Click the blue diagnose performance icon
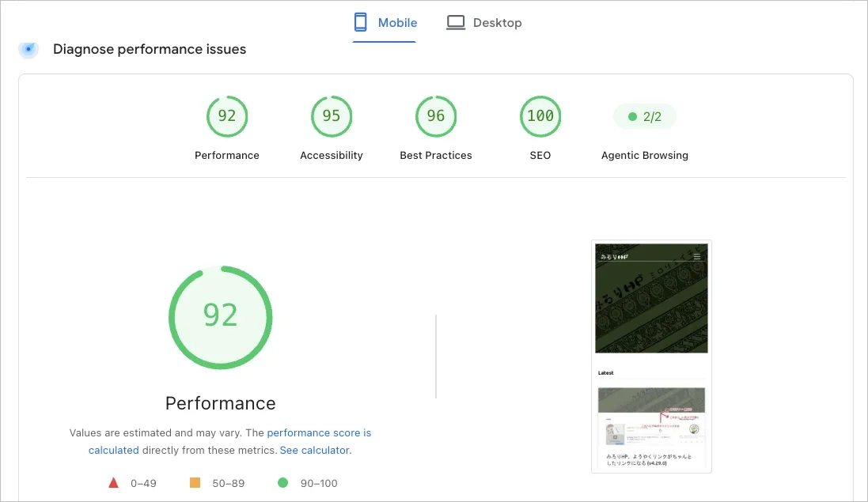Screen dimensions: 868x502 (28, 49)
